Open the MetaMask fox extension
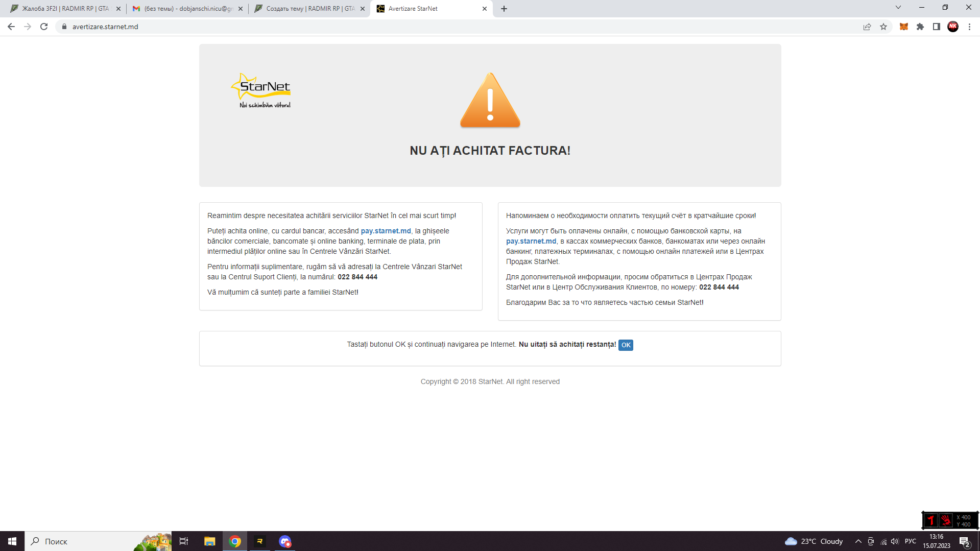The height and width of the screenshot is (551, 980). [x=904, y=27]
